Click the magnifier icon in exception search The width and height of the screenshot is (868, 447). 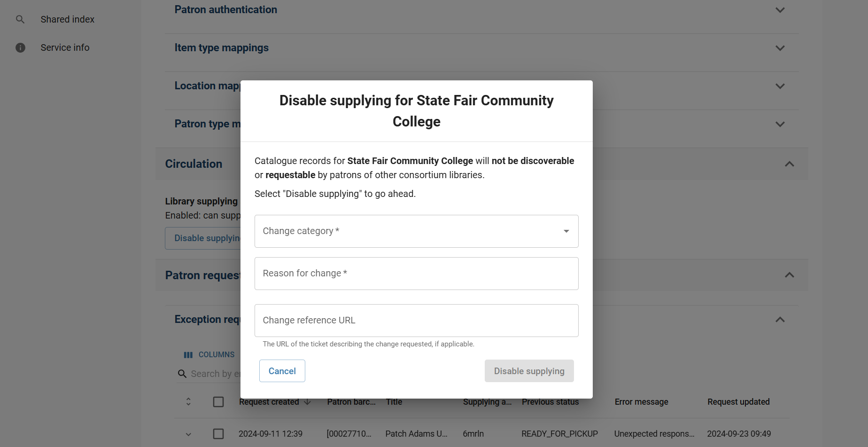182,374
